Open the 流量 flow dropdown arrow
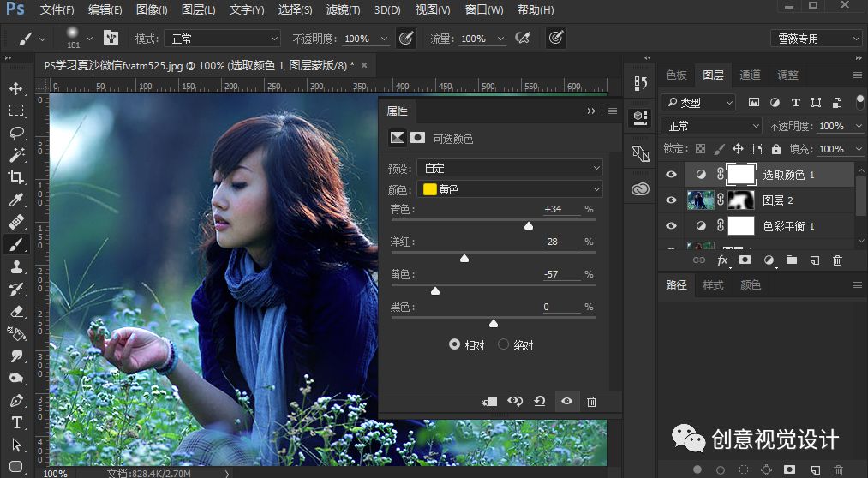This screenshot has width=868, height=478. click(500, 39)
